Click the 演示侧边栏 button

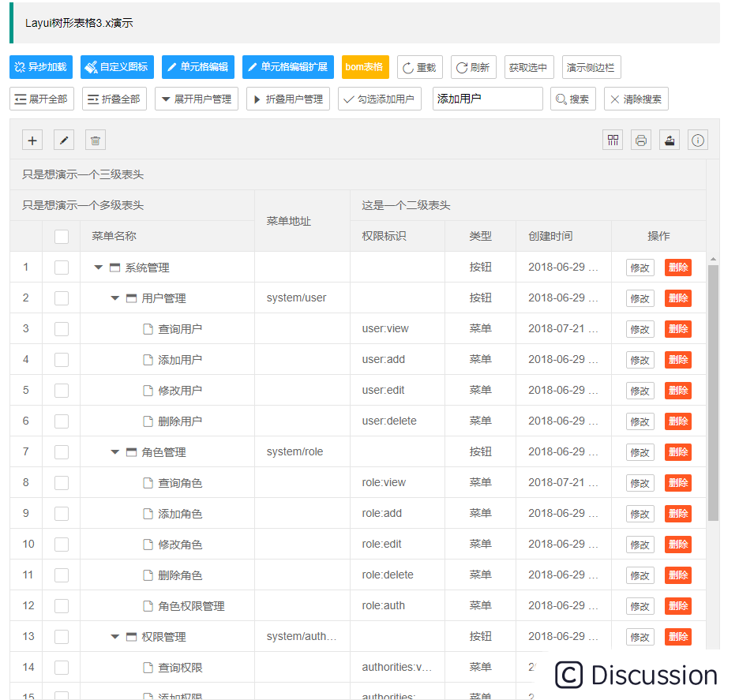click(x=591, y=67)
